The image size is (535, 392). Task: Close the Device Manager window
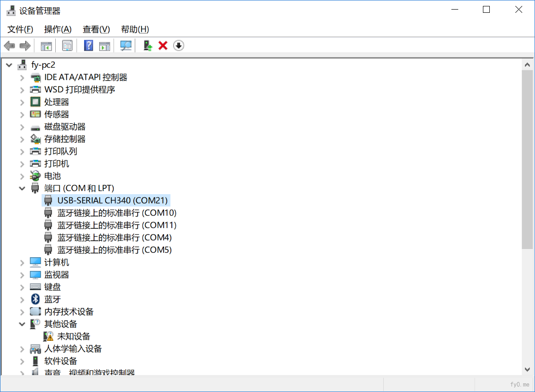(x=518, y=10)
